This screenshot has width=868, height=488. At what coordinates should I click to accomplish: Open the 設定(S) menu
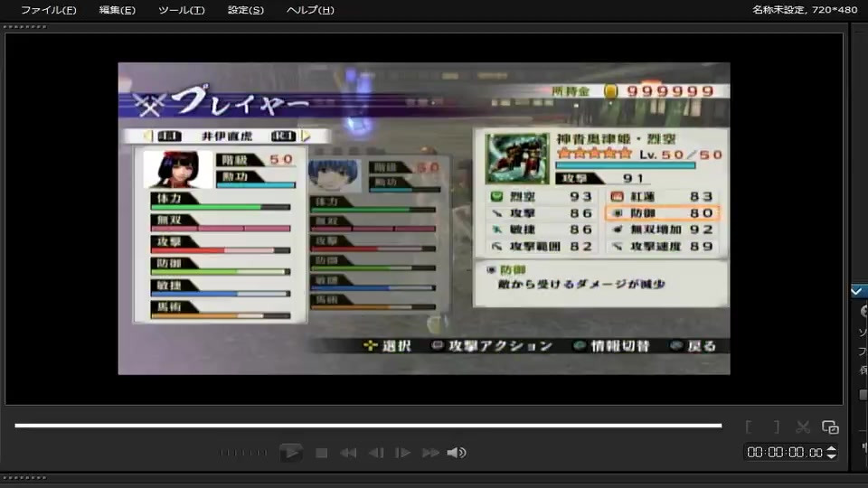[x=246, y=10]
